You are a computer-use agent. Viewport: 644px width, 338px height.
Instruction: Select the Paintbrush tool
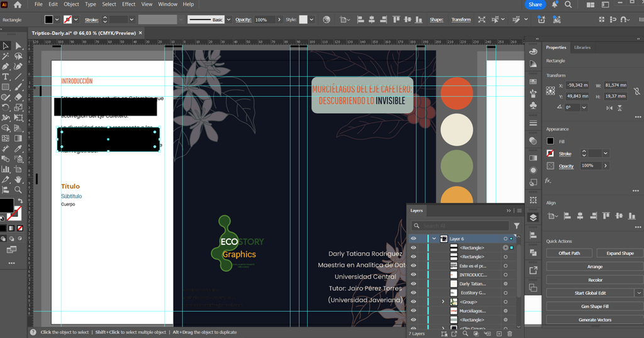18,87
